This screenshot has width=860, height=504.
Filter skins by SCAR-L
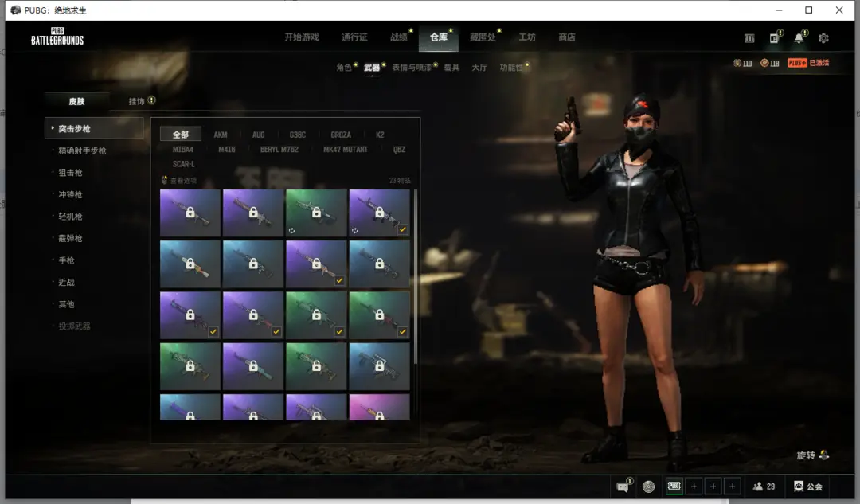pyautogui.click(x=184, y=164)
